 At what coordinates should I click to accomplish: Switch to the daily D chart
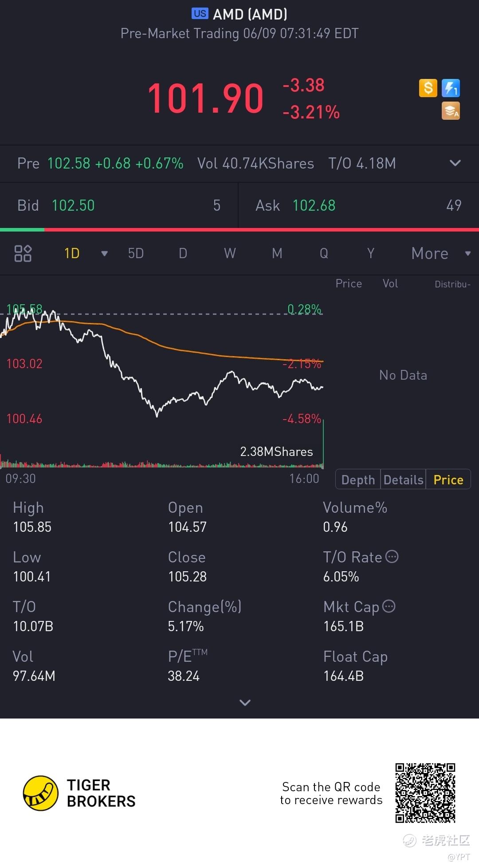(183, 254)
